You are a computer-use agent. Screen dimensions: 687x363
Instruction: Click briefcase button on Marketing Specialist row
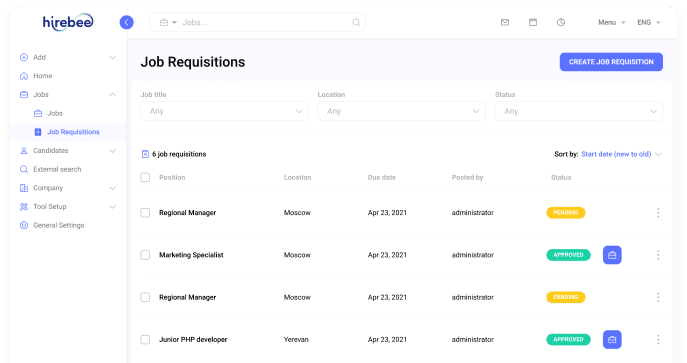coord(612,255)
